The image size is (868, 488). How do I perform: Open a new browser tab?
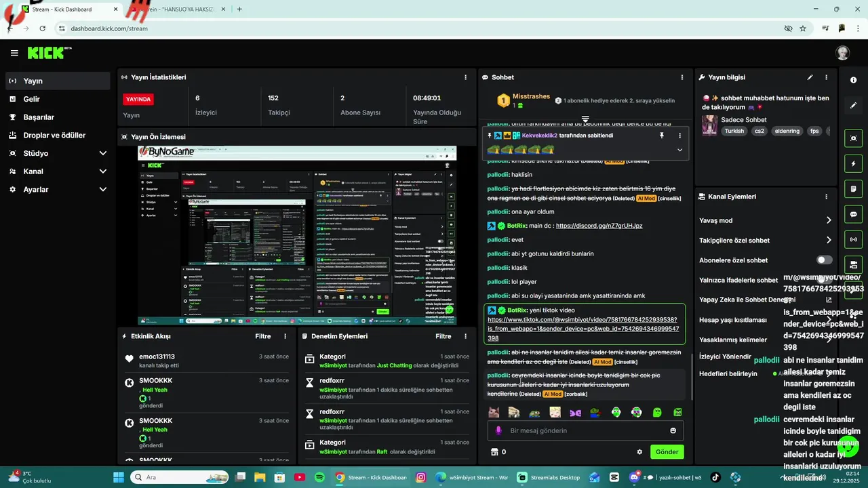pyautogui.click(x=239, y=9)
